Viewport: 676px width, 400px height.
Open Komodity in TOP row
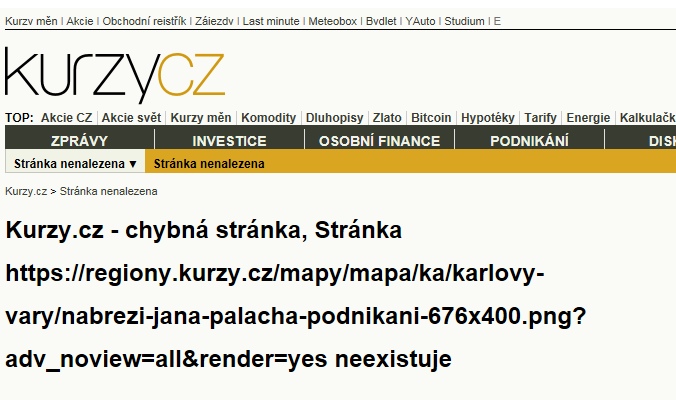click(x=269, y=118)
